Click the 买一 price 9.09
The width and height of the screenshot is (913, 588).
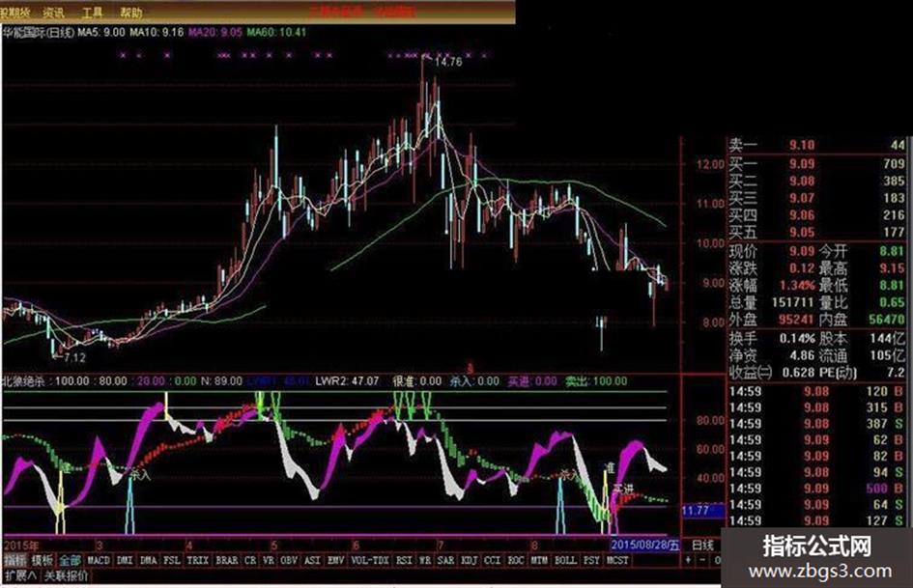point(802,164)
